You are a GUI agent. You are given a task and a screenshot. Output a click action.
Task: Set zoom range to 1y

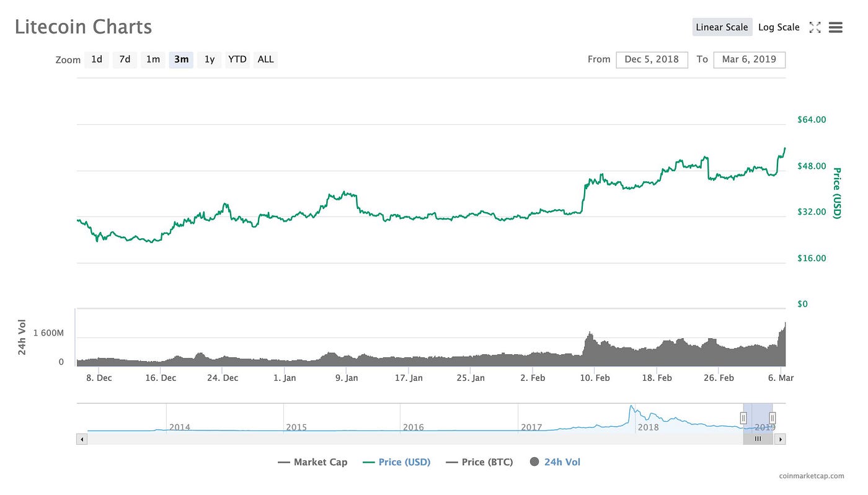[x=210, y=60]
